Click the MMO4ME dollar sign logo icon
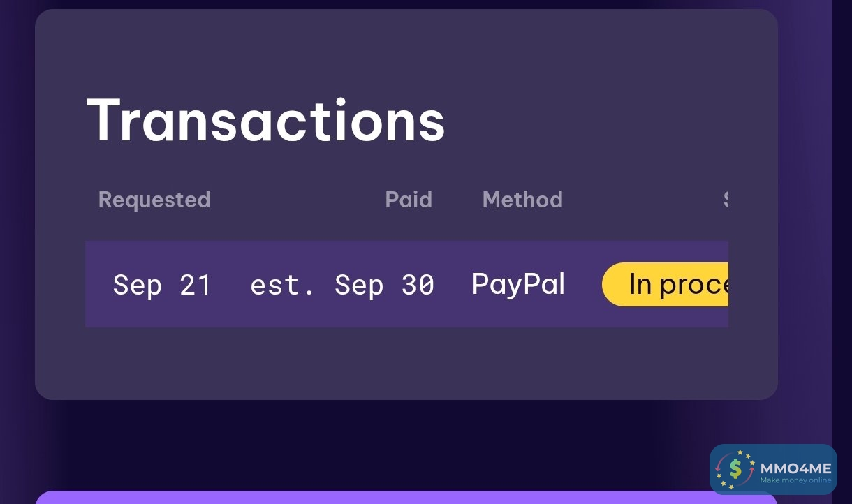 coord(735,468)
